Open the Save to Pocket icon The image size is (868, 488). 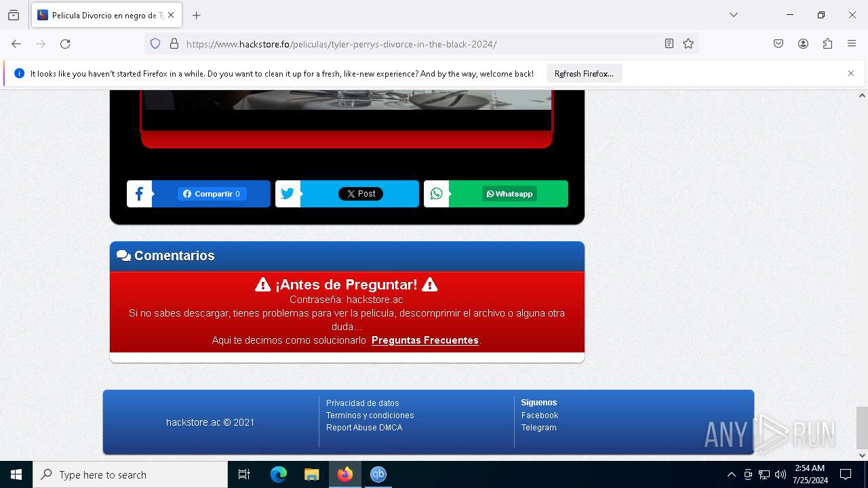pyautogui.click(x=778, y=43)
